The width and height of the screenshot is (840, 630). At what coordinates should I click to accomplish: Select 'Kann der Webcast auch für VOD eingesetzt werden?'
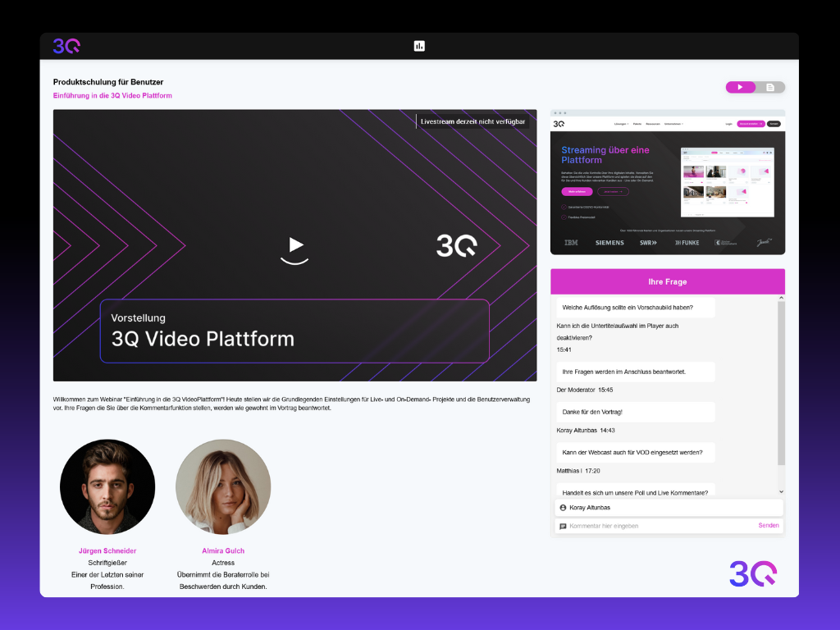coord(636,453)
